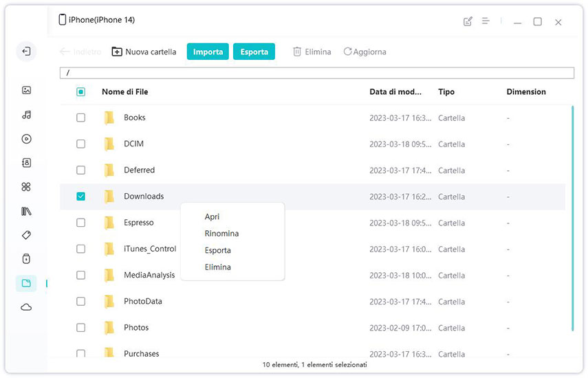Open the Books library sidebar icon
588x378 pixels.
(26, 211)
